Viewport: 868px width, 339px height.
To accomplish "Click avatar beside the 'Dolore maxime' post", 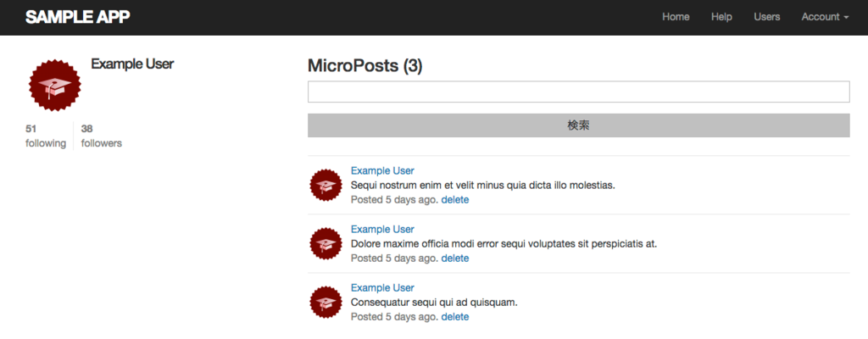I will (325, 244).
